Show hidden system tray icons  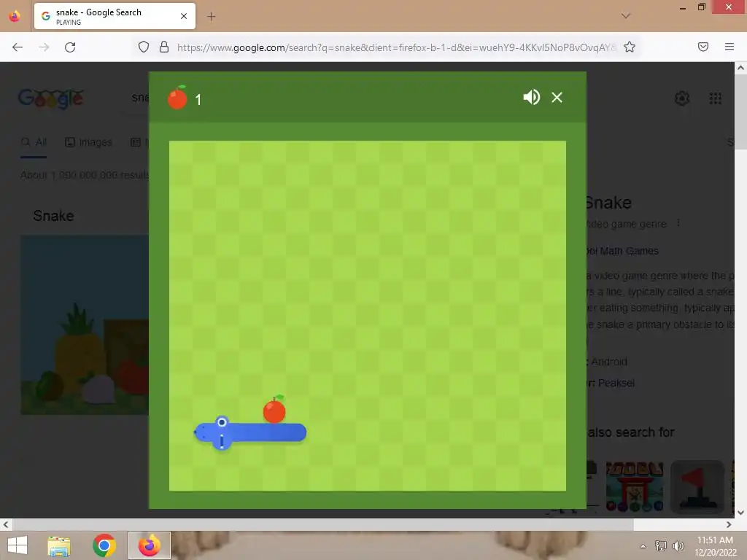tap(643, 546)
